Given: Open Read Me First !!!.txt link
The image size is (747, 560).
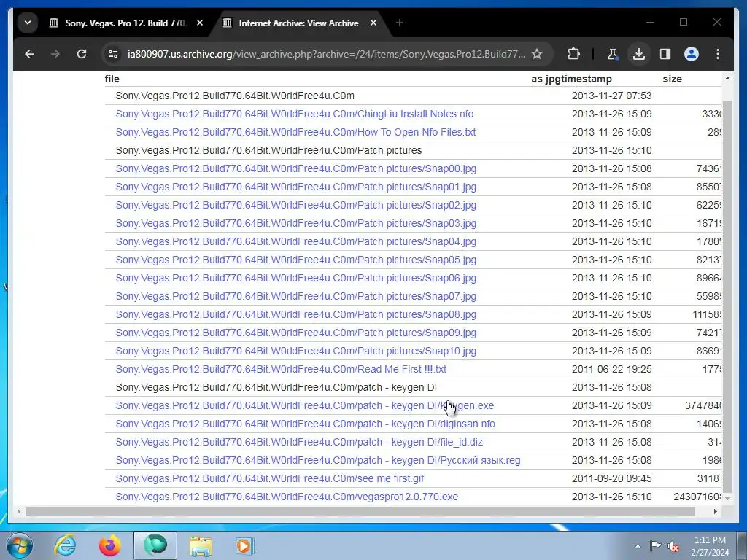Looking at the screenshot, I should point(281,369).
